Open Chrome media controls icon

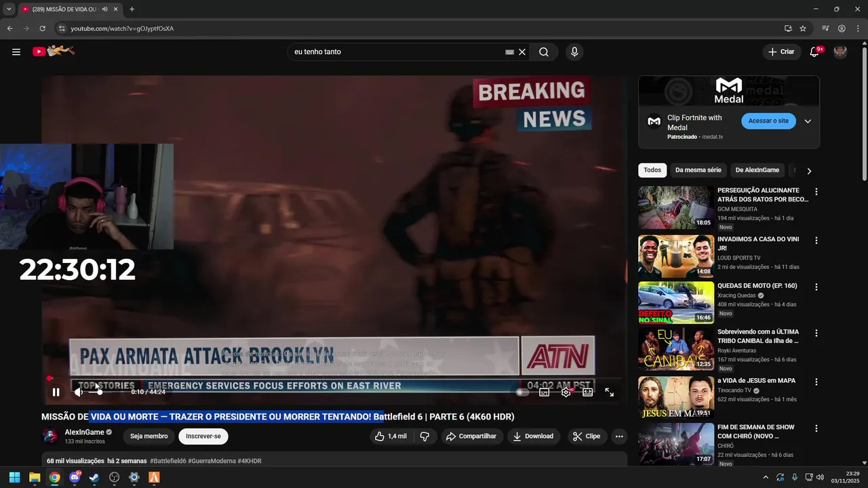[825, 28]
